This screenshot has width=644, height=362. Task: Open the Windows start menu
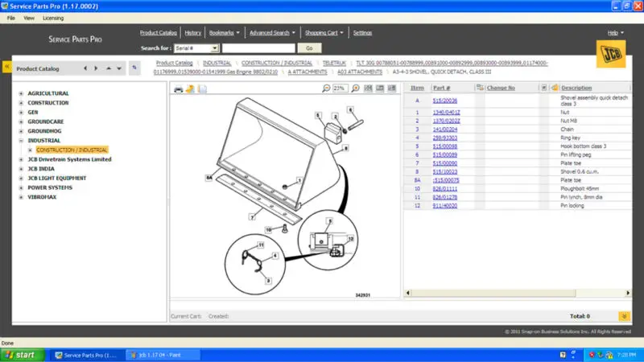[23, 355]
